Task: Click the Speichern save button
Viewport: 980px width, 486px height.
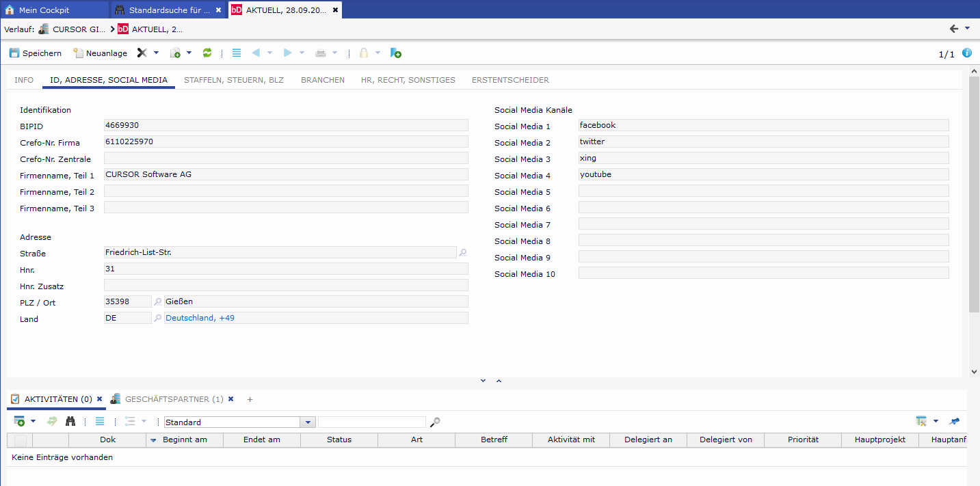Action: tap(36, 53)
